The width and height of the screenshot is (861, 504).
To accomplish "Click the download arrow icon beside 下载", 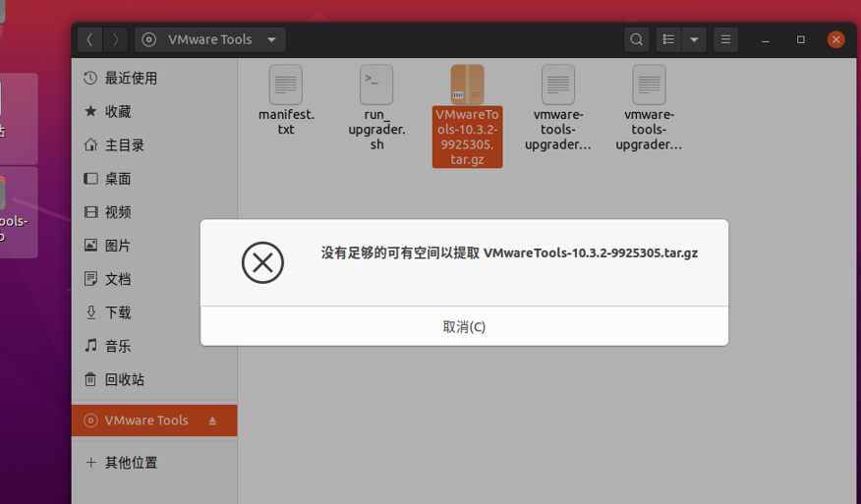I will [90, 312].
